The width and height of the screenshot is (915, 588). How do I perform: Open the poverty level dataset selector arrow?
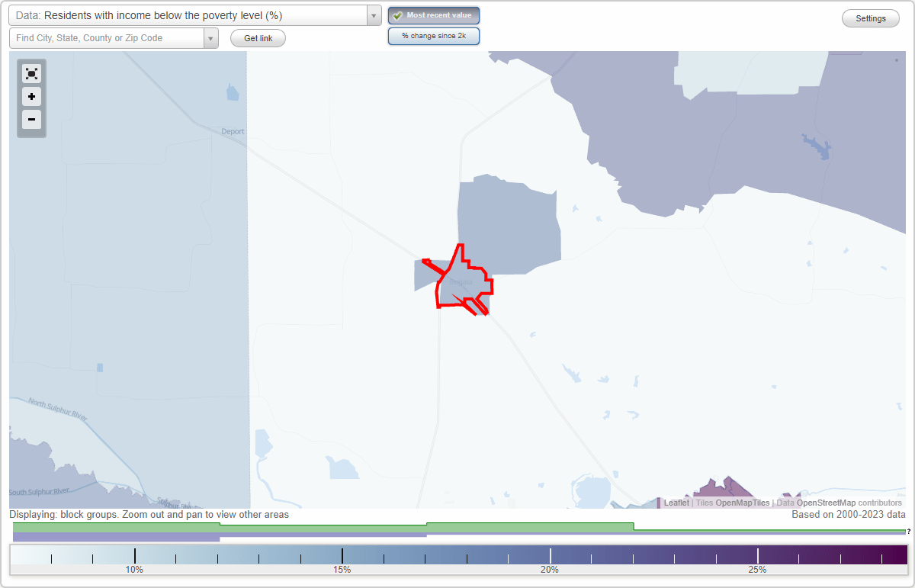(x=372, y=14)
